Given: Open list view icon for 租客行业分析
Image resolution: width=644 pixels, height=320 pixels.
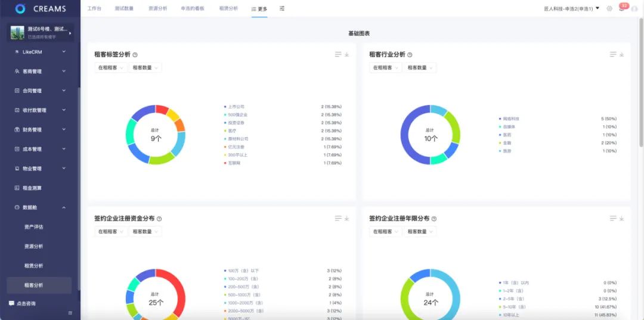Looking at the screenshot, I should coord(613,54).
